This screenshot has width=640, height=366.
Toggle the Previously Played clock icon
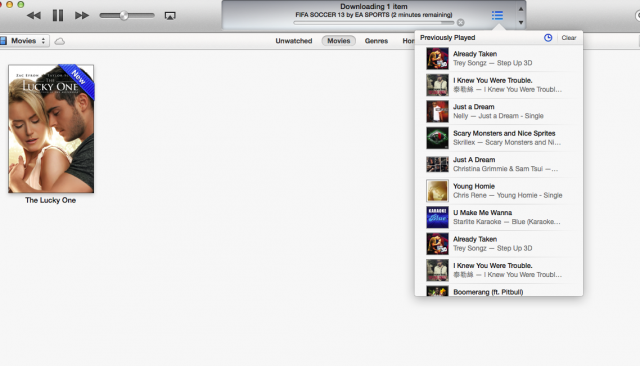(548, 38)
